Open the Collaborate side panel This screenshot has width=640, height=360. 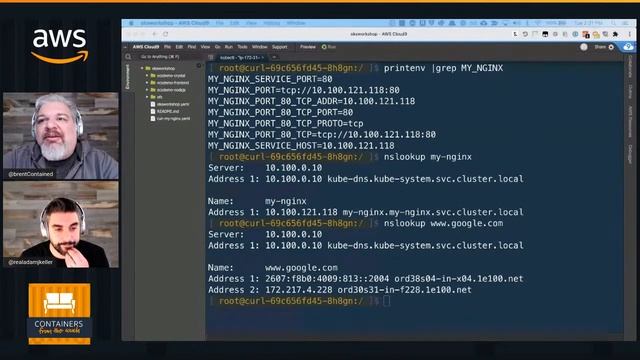(x=630, y=67)
